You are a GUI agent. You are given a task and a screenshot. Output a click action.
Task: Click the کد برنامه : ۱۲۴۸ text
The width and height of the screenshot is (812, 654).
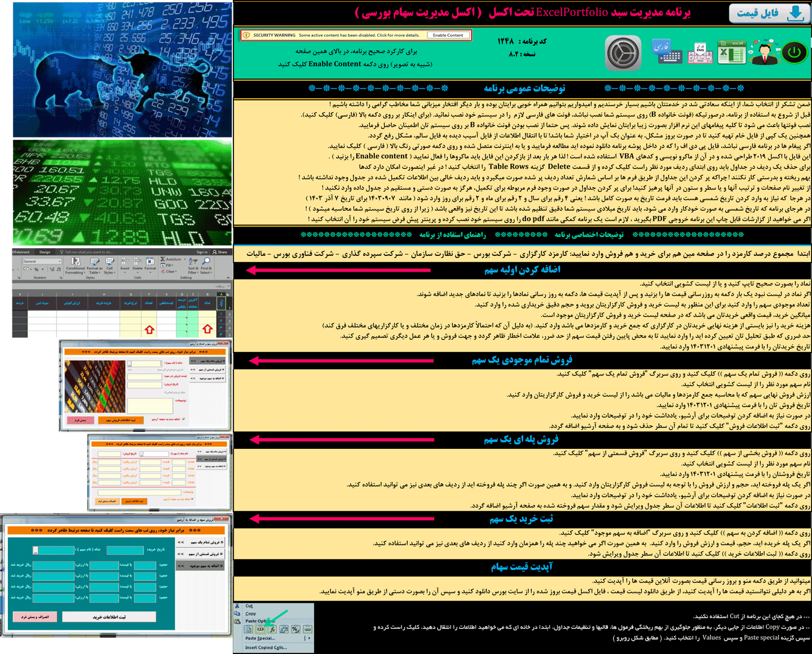coord(522,41)
